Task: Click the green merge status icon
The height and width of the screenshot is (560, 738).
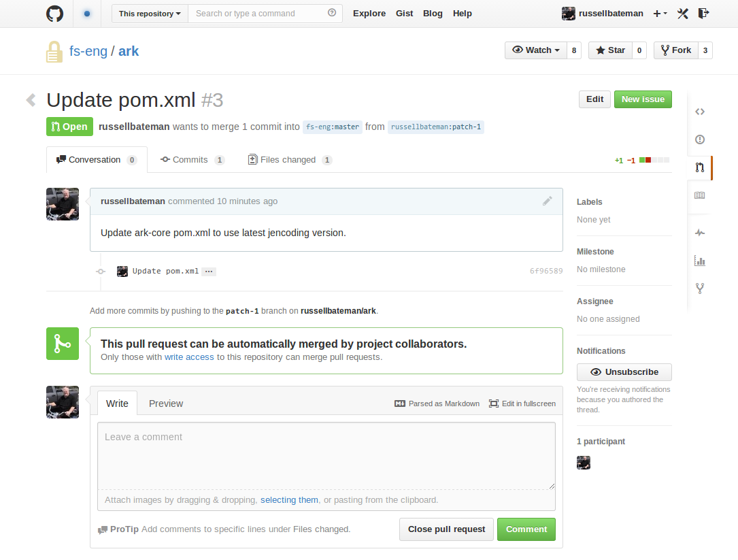Action: 63,344
